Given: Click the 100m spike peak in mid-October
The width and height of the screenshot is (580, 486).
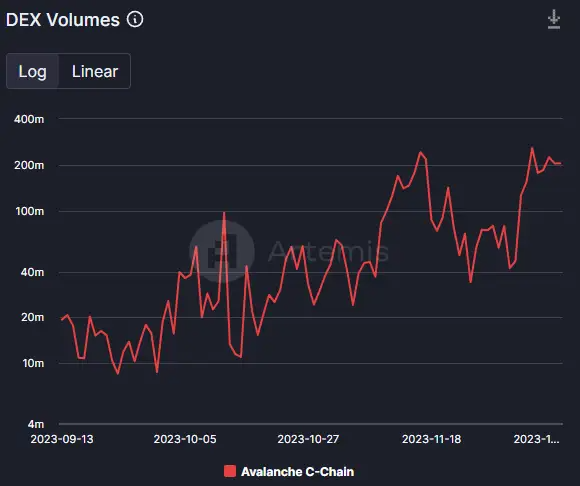Looking at the screenshot, I should 224,213.
